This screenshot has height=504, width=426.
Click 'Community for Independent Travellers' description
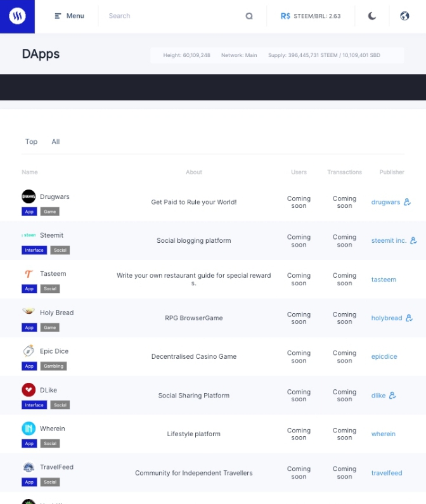point(194,473)
